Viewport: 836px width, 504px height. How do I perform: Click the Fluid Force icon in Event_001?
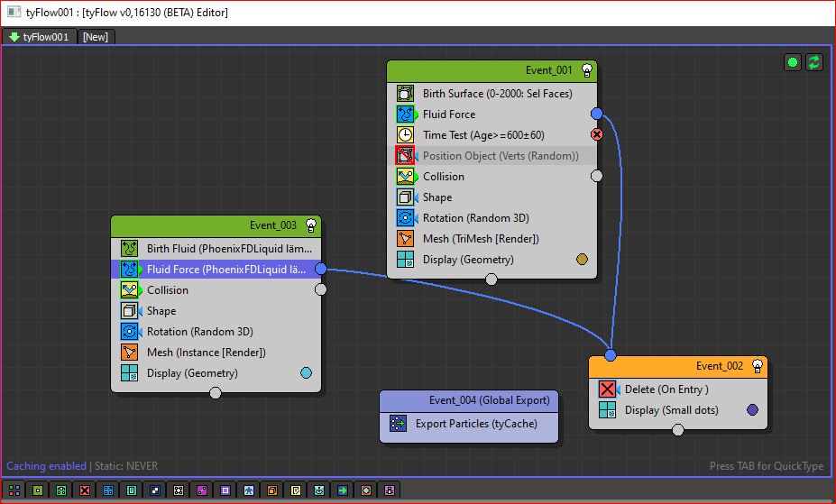tap(405, 114)
